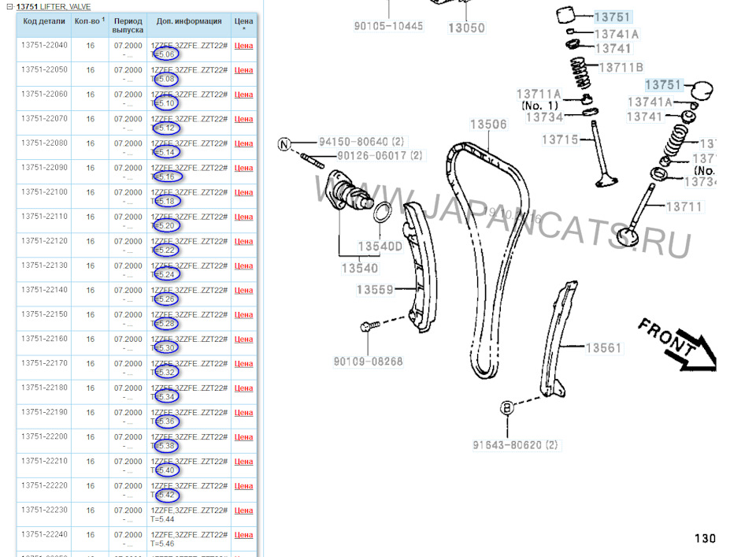This screenshot has width=756, height=557.
Task: View the price link for 13751-22200
Action: coord(243,437)
